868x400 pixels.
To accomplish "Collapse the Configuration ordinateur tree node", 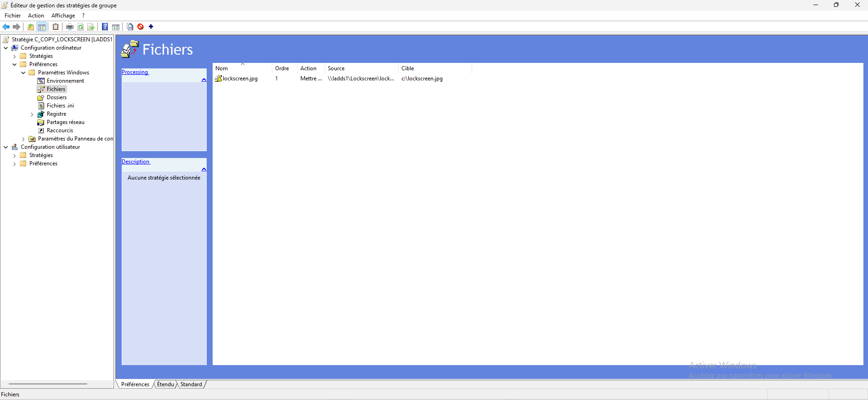I will tap(6, 48).
